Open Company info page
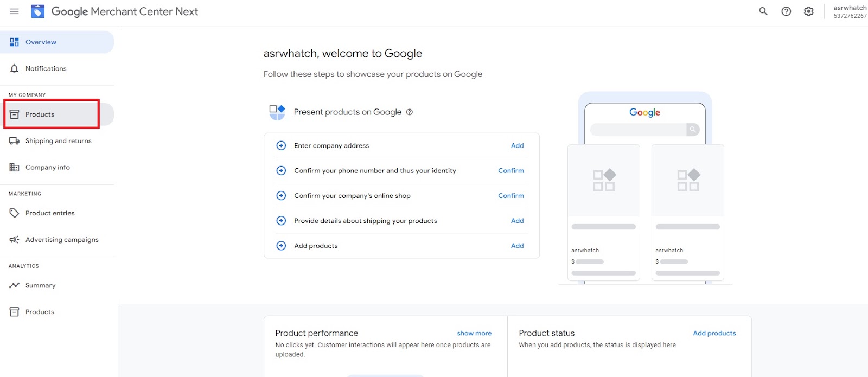The width and height of the screenshot is (868, 377). (57, 167)
